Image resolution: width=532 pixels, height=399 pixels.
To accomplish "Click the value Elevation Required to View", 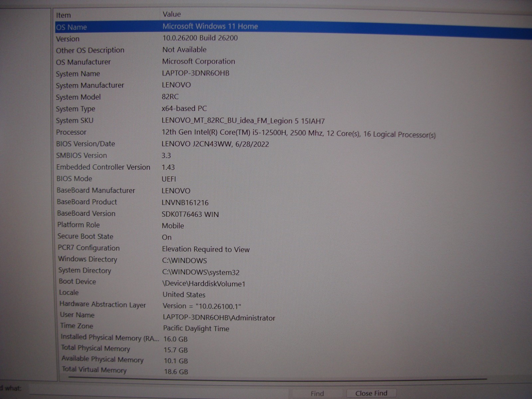I will pos(206,249).
